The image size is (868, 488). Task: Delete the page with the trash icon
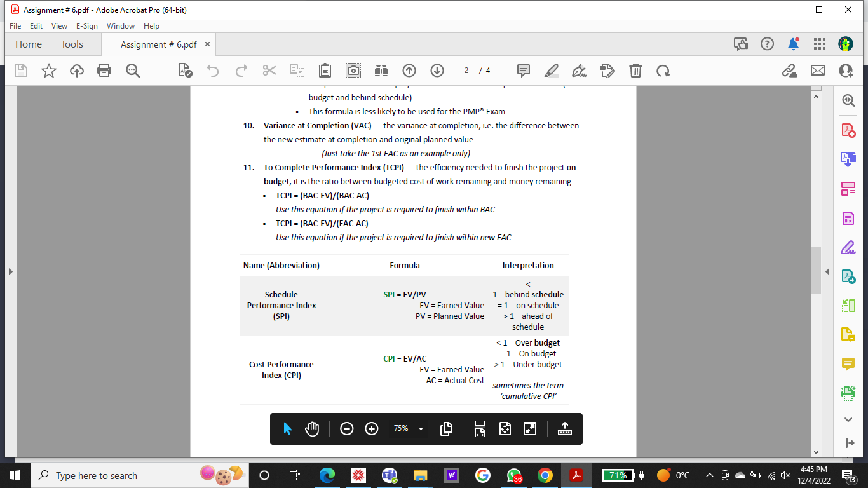pyautogui.click(x=635, y=71)
